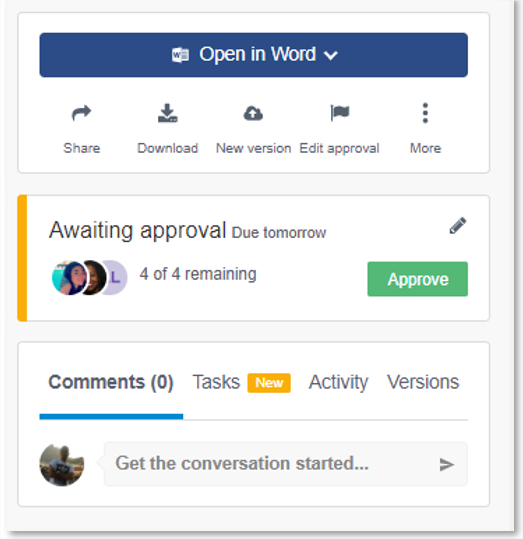Expand the Open in Word dropdown chevron

pyautogui.click(x=331, y=55)
